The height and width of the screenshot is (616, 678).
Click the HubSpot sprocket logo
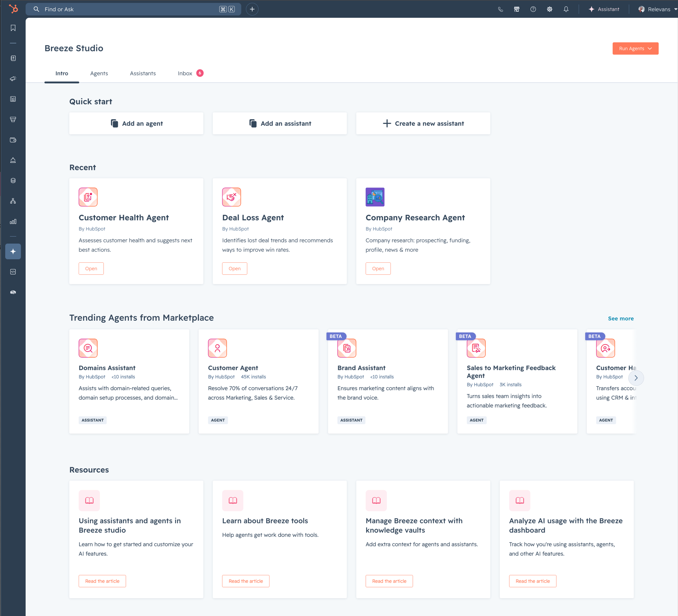(x=13, y=9)
